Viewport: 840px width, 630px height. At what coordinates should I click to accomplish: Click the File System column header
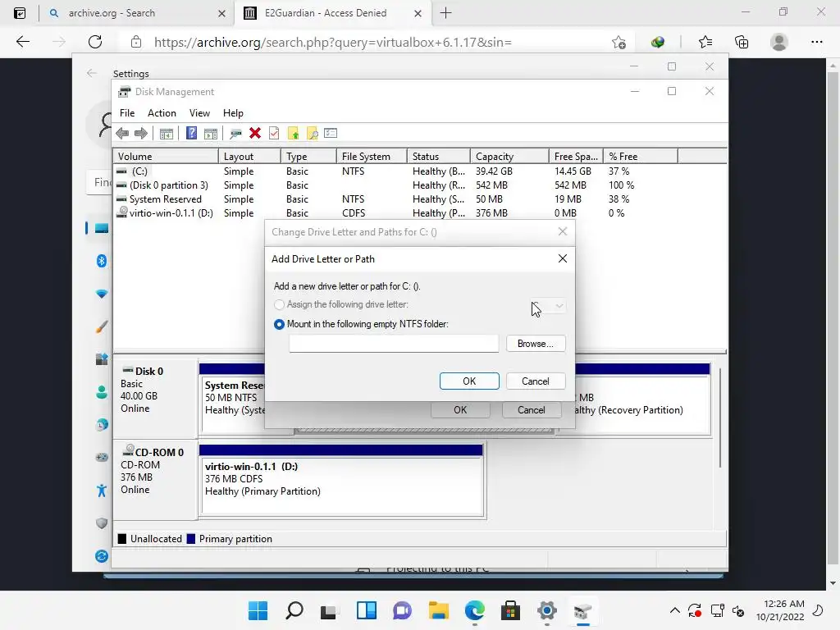tap(372, 157)
